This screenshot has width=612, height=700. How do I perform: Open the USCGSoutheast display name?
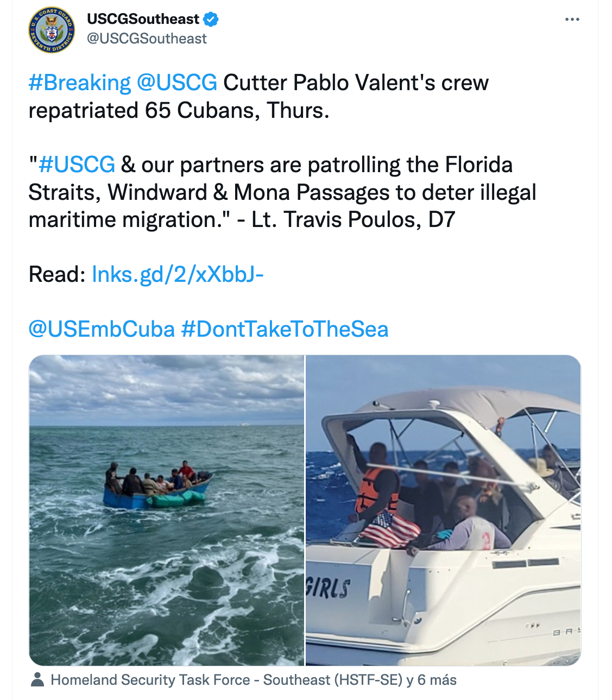coord(143,20)
